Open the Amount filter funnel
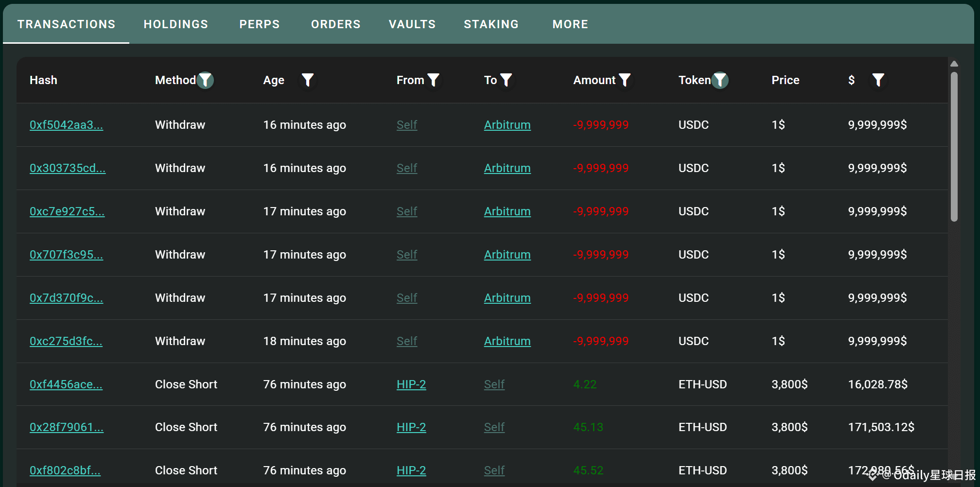 [x=625, y=80]
